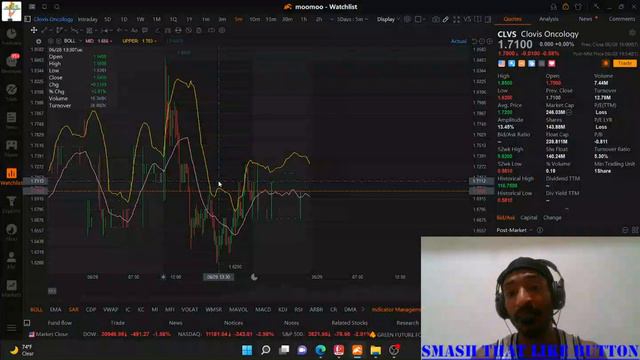This screenshot has height=360, width=640.
Task: Open Windows Start menu
Action: [247, 350]
